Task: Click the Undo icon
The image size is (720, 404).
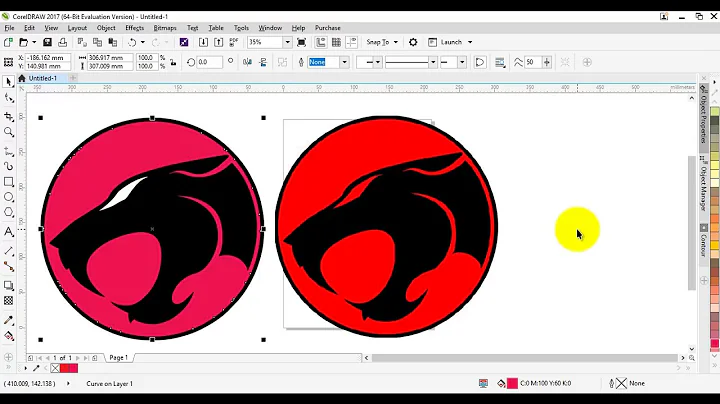Action: point(132,42)
